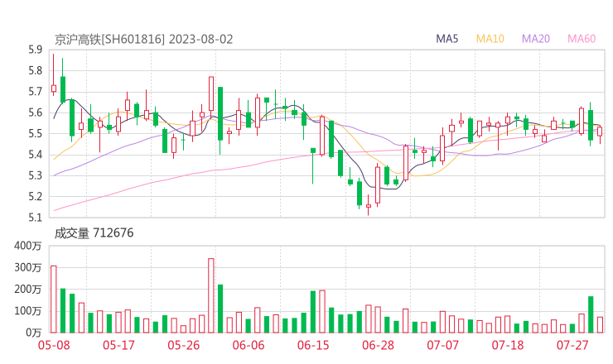Select the tallest volume bar above 300万
Screen dimensions: 613x364
pyautogui.click(x=211, y=295)
